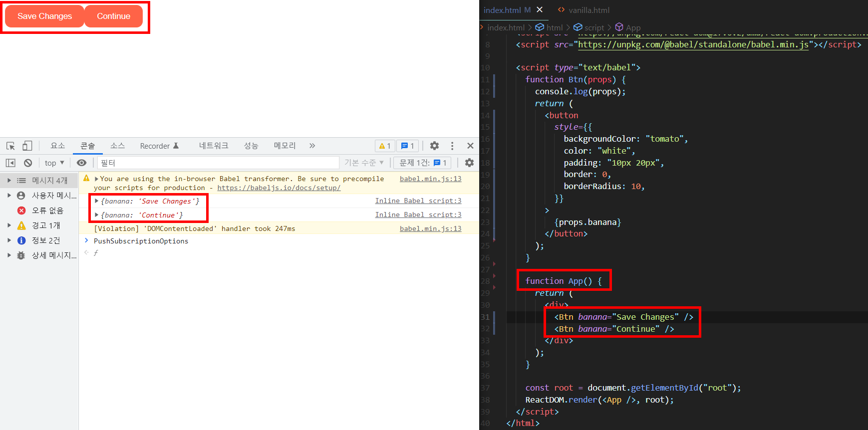Click the script breadcrumb segment

coord(589,27)
